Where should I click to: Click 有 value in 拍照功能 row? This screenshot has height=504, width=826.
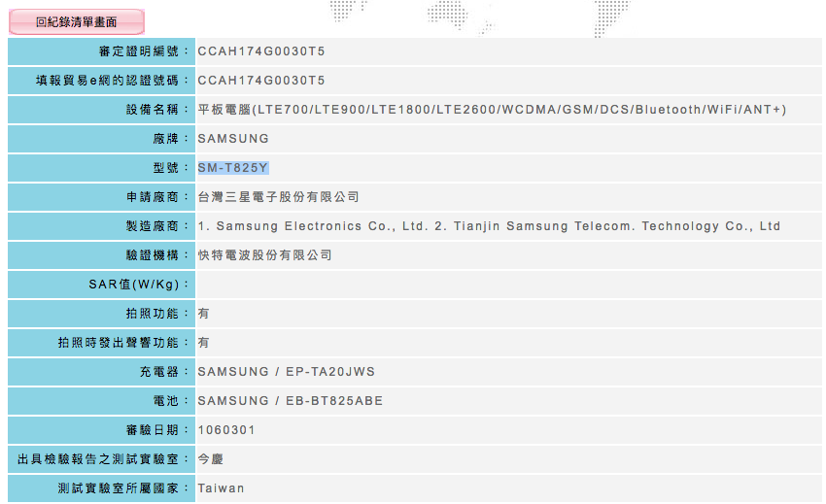(203, 314)
